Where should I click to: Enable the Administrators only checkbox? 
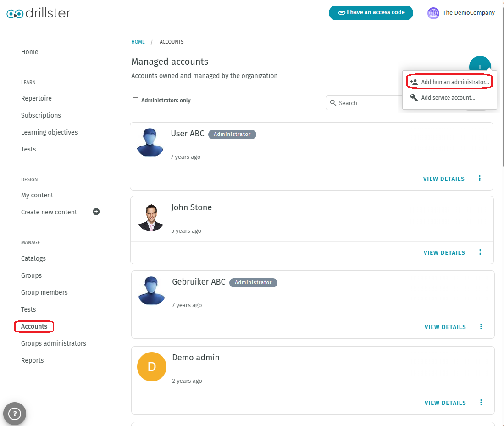[135, 100]
